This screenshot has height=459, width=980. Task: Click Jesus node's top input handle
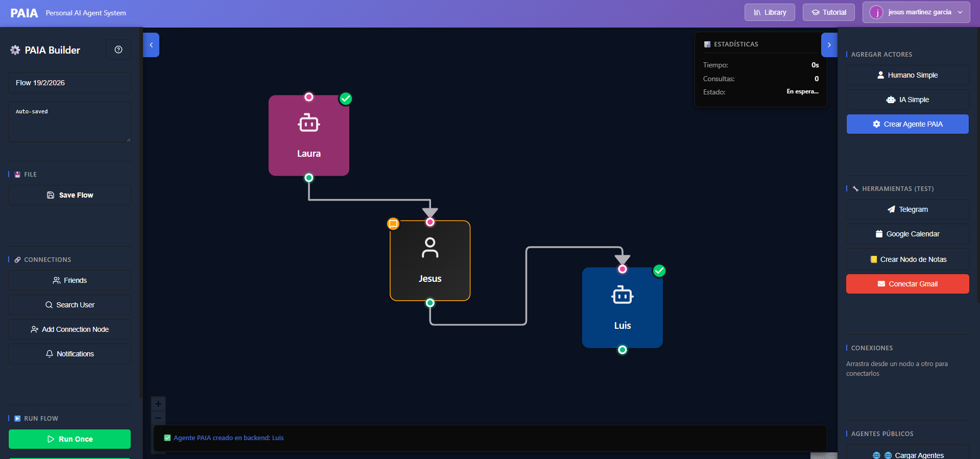430,222
